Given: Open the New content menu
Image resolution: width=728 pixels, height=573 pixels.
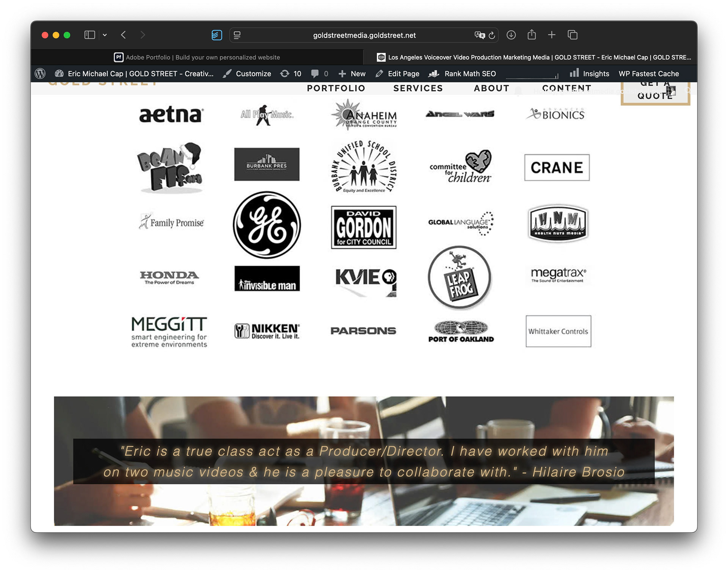Looking at the screenshot, I should click(x=352, y=74).
